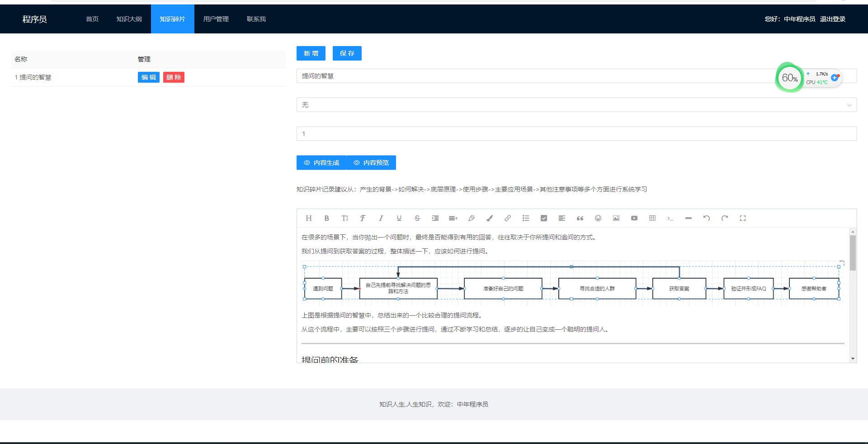Click the indent icon in toolbar
The width and height of the screenshot is (868, 444).
(x=435, y=218)
